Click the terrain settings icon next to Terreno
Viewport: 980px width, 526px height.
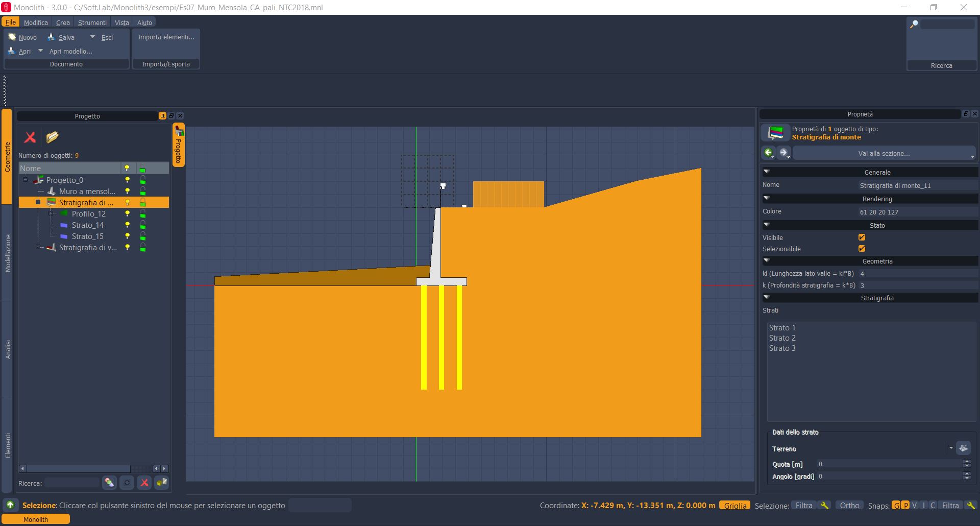963,448
